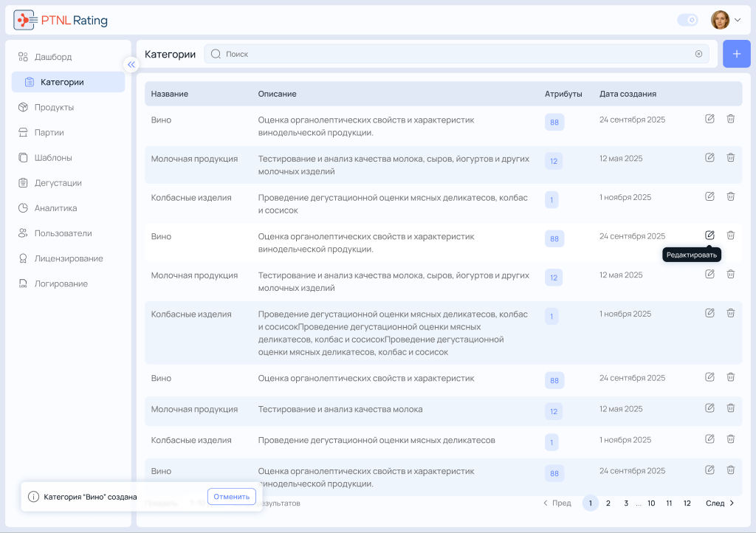This screenshot has width=756, height=533.
Task: Select the Категории sidebar item
Action: [68, 82]
